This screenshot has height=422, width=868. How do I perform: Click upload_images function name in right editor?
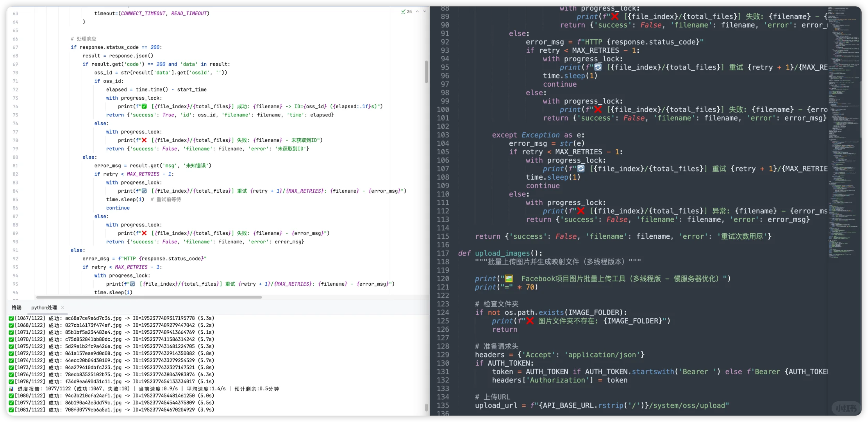point(503,253)
